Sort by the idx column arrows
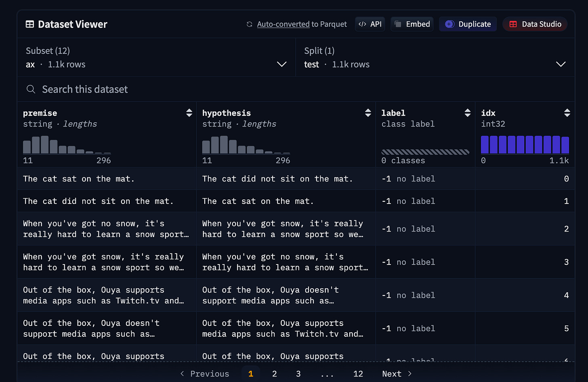 567,113
